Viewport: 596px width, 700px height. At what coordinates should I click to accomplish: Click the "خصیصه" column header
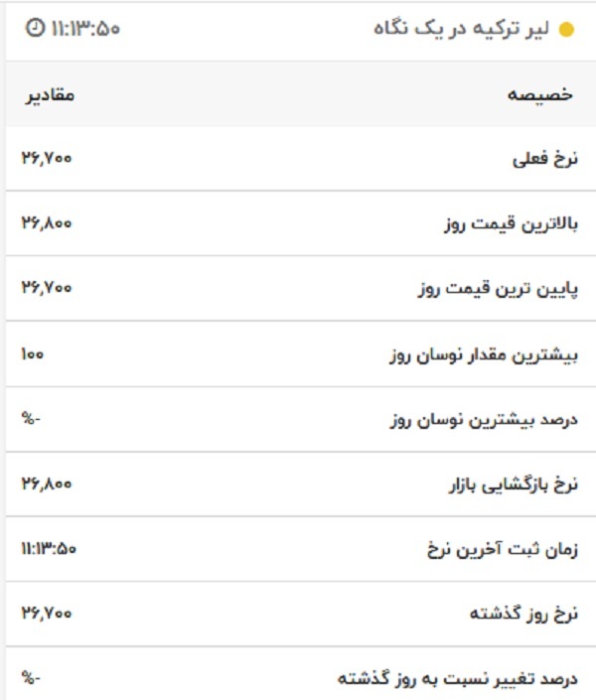(540, 94)
